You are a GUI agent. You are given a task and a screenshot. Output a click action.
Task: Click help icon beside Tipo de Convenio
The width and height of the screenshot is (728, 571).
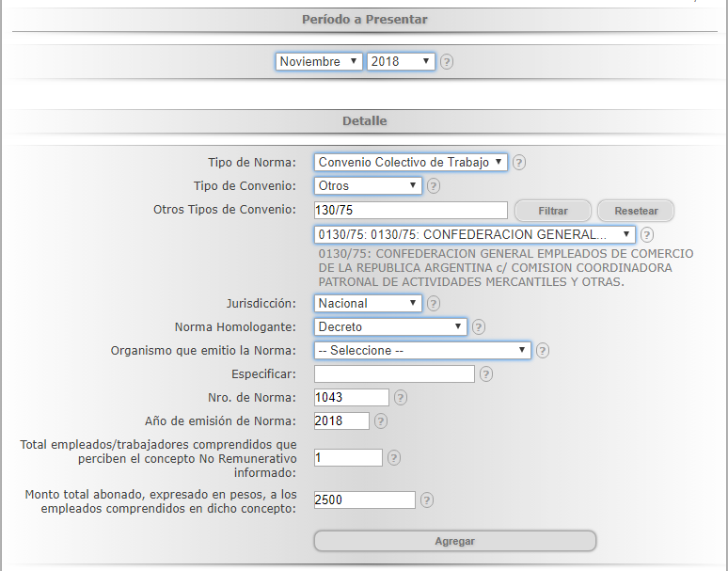(x=434, y=185)
